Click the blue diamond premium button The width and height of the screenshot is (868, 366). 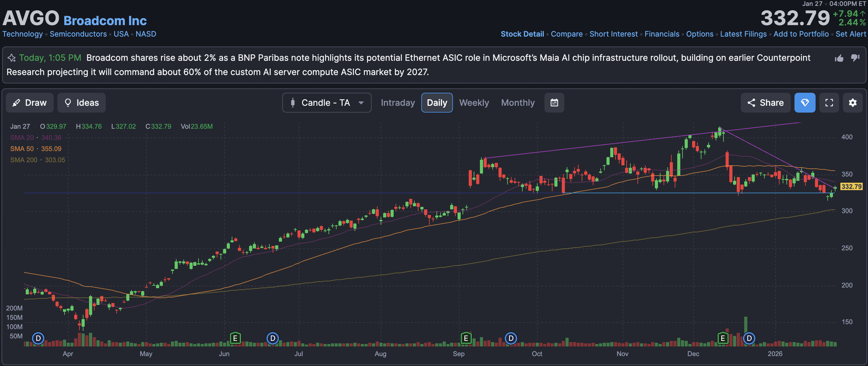805,103
